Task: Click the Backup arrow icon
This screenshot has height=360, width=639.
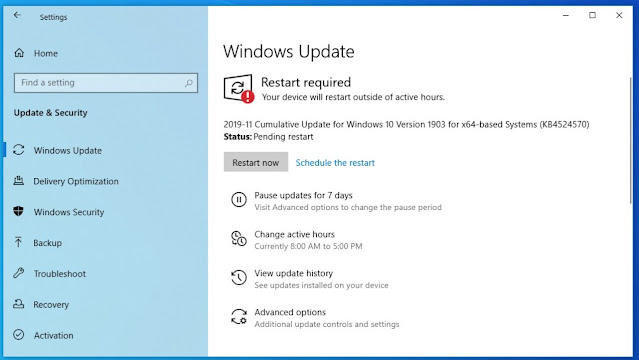Action: (x=18, y=242)
